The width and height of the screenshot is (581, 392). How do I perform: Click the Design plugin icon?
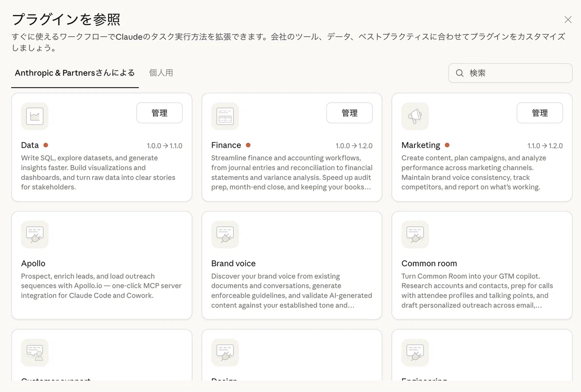click(225, 353)
